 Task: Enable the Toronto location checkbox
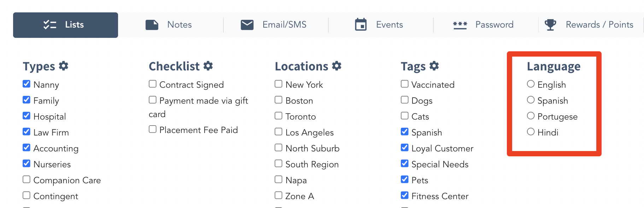279,116
